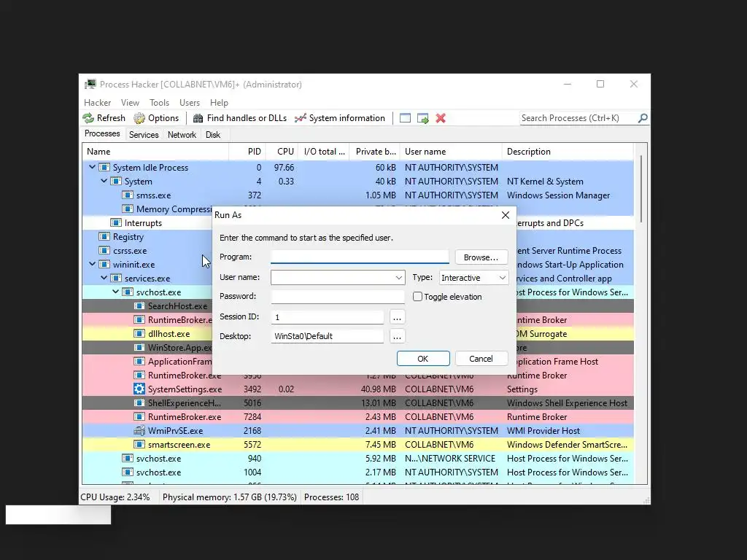The height and width of the screenshot is (560, 747).
Task: Click the Search Processes field
Action: point(578,118)
